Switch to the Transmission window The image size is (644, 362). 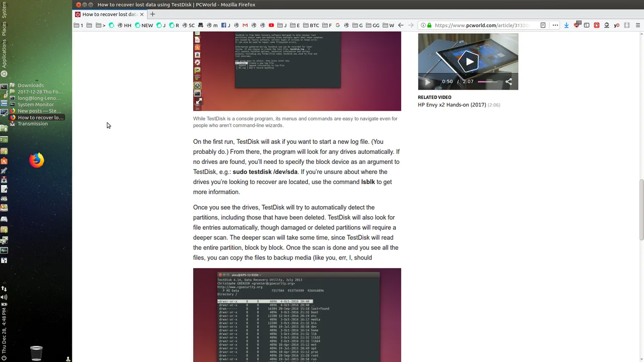click(x=37, y=124)
